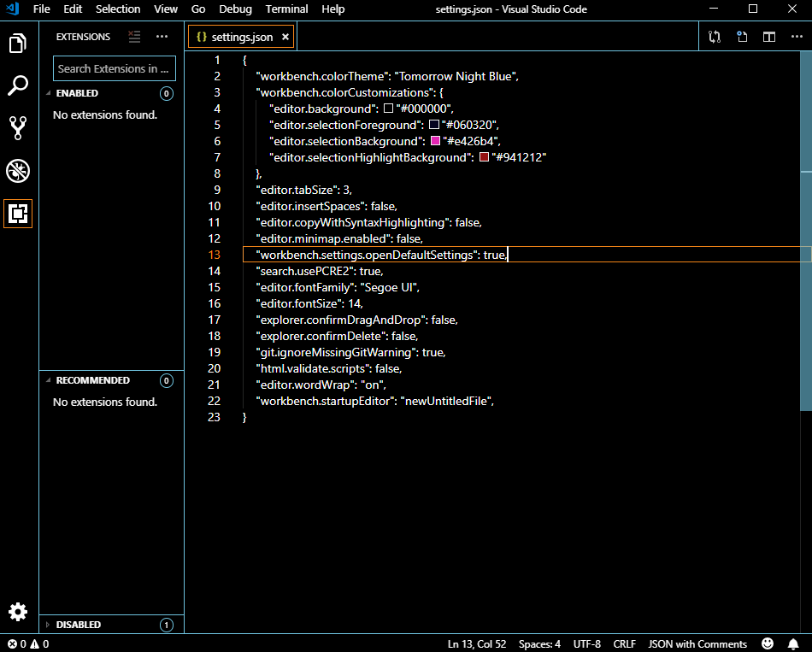Click the Search Extensions input field
Viewport: 812px width, 652px height.
(x=114, y=68)
